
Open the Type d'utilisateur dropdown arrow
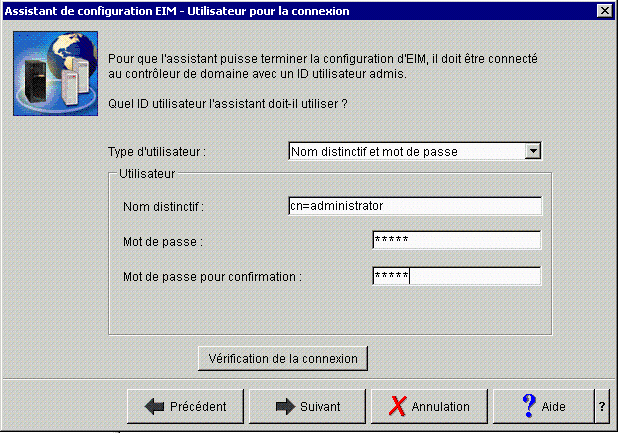[x=533, y=151]
